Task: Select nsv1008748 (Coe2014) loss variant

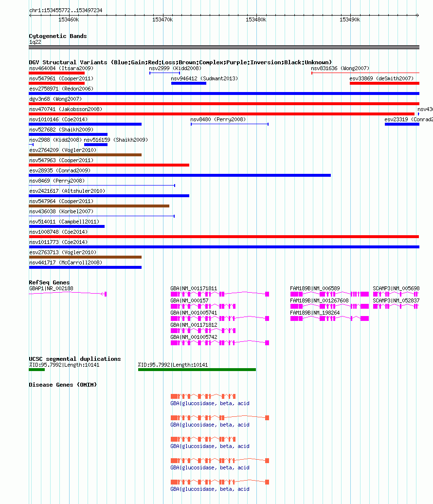Action: (x=224, y=237)
